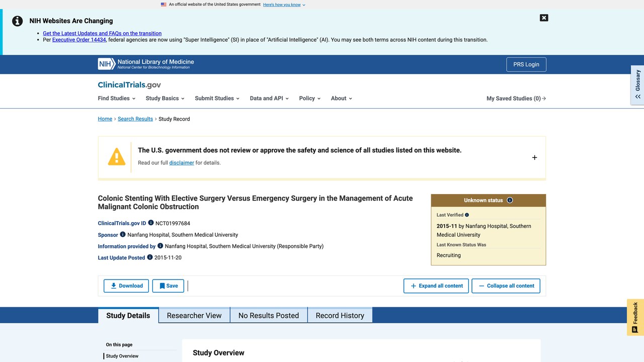Image resolution: width=644 pixels, height=362 pixels.
Task: Click Expand all content
Action: 436,286
